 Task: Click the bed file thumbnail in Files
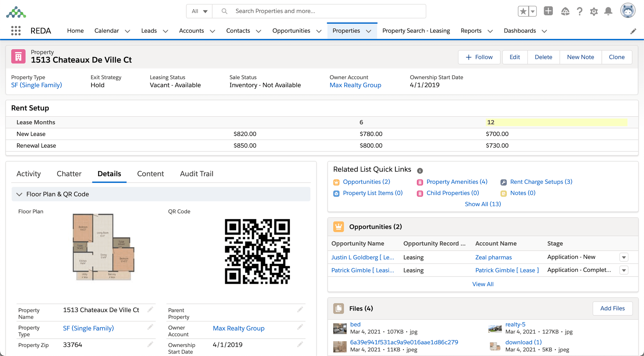(340, 328)
